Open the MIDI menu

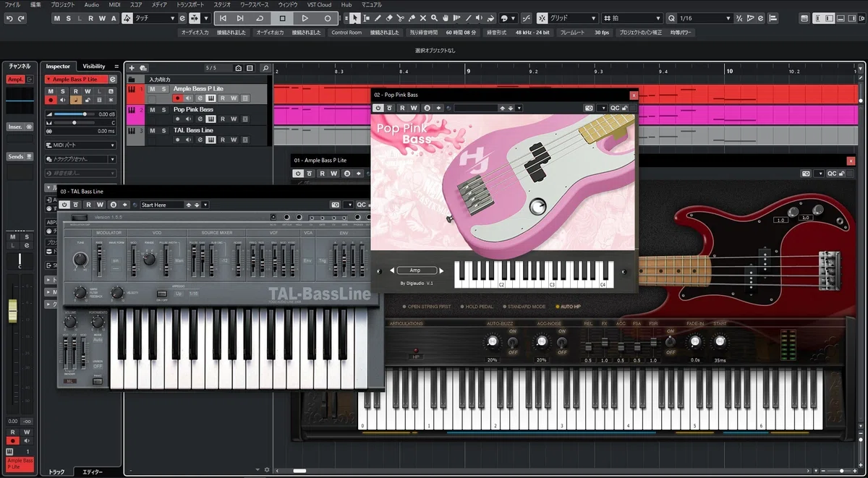pos(114,4)
